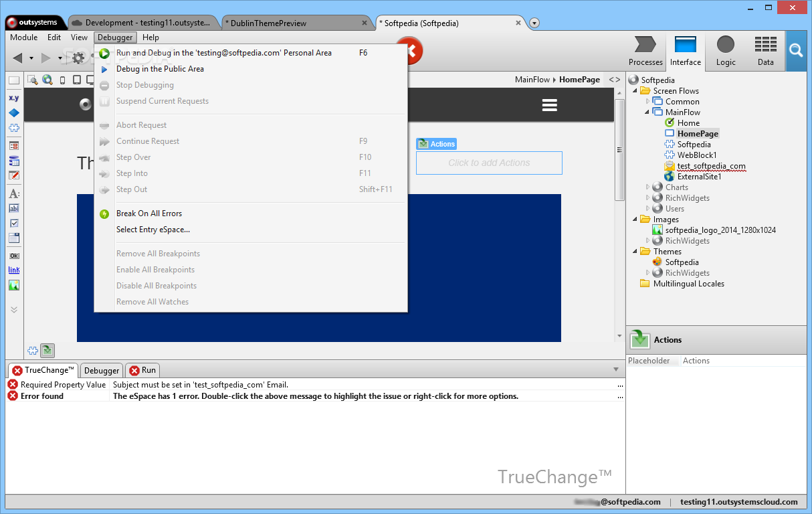Screen dimensions: 812x514
Task: Select test_softpedia_com in the tree
Action: (x=711, y=166)
